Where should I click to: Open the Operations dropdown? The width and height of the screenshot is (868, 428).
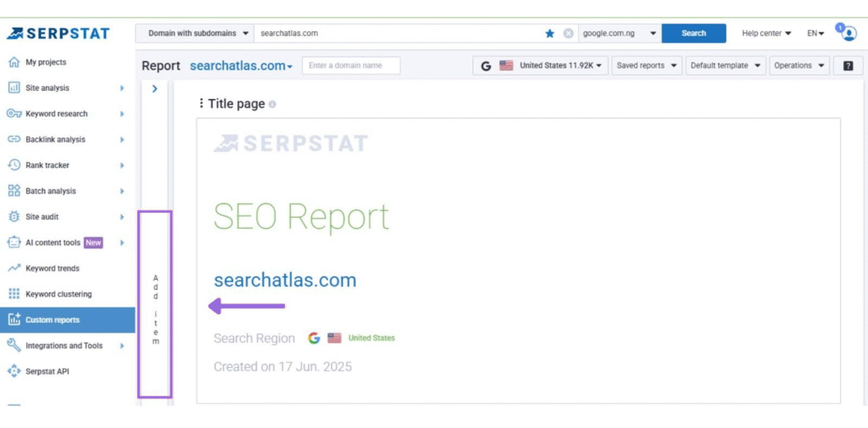[x=799, y=65]
